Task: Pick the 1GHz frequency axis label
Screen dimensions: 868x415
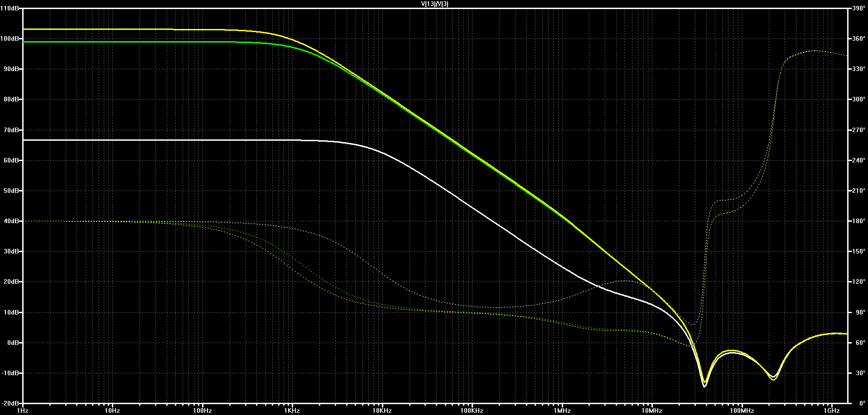Action: click(x=832, y=411)
